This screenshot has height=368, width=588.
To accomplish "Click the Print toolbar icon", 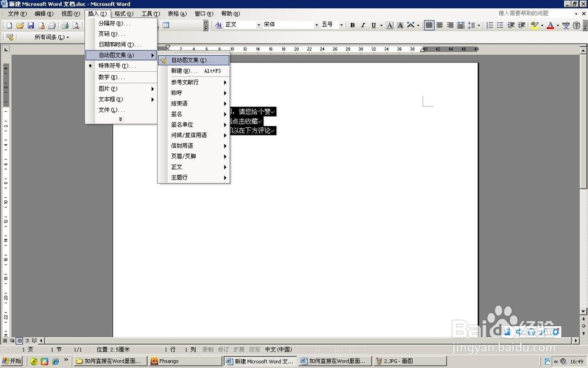I will tap(65, 25).
